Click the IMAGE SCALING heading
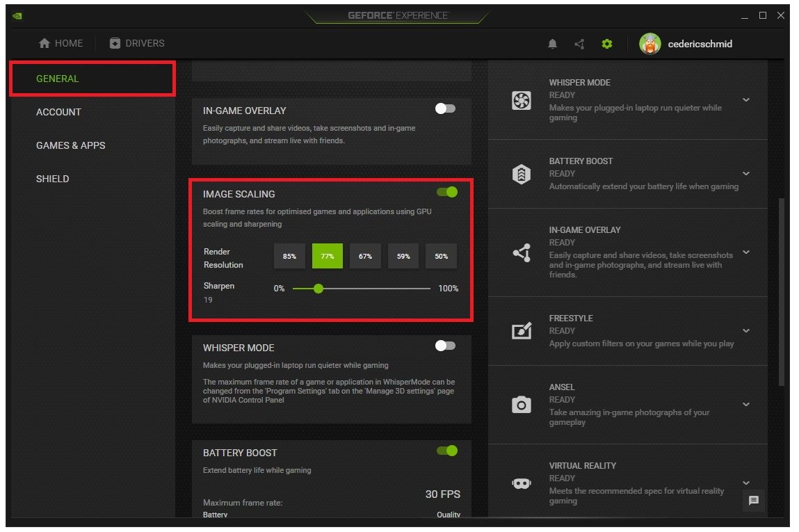 239,195
